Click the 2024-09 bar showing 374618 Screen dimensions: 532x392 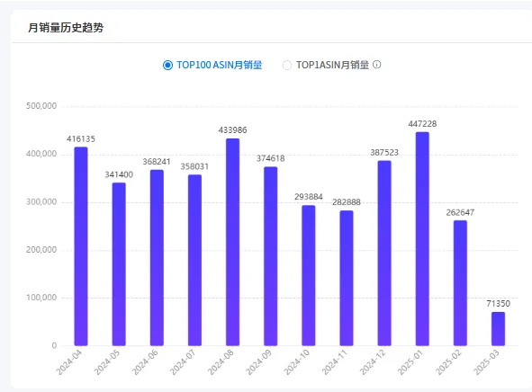(x=271, y=256)
